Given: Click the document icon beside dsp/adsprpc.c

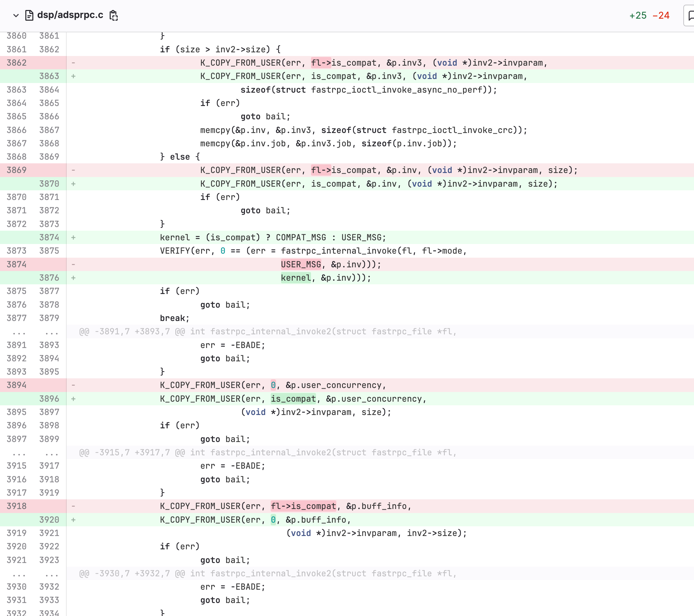Looking at the screenshot, I should click(x=29, y=15).
